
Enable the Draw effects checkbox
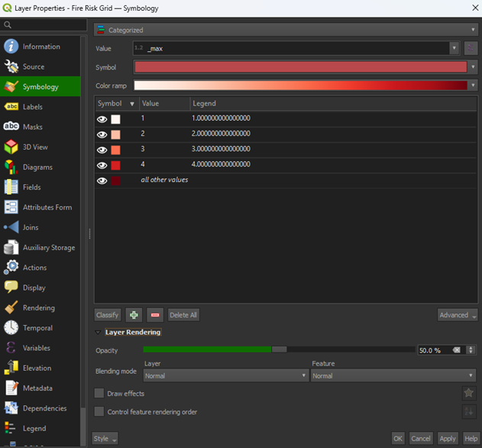click(99, 393)
